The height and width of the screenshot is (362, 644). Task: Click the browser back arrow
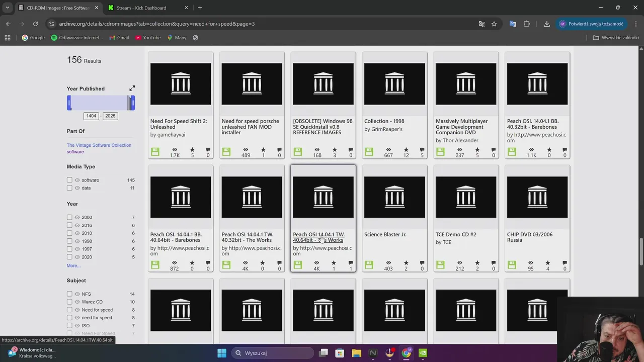click(x=8, y=24)
